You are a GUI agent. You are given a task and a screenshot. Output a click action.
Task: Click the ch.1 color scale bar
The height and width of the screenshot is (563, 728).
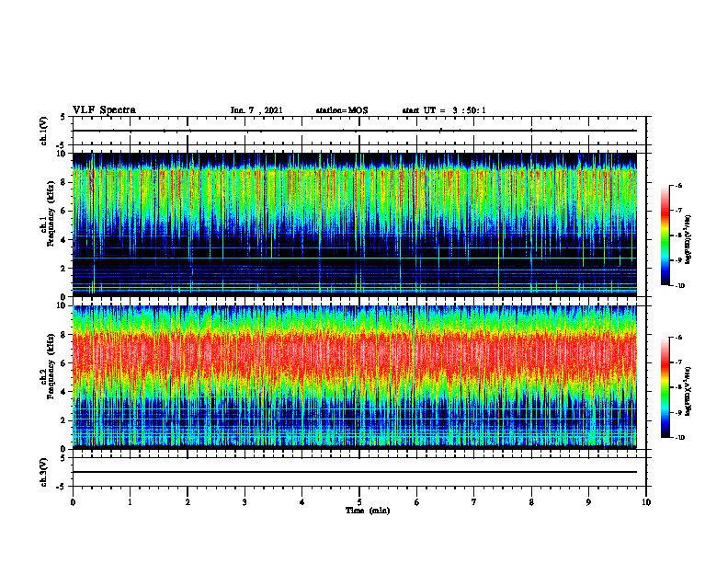(x=665, y=236)
